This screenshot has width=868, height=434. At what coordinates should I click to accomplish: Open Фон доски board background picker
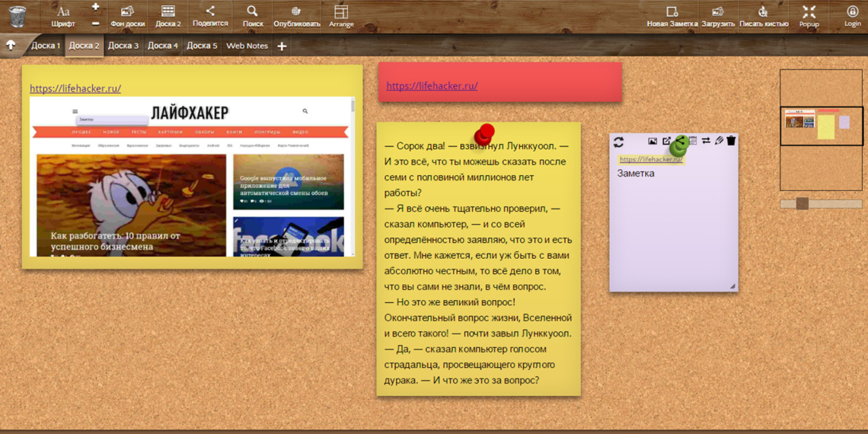tap(127, 15)
